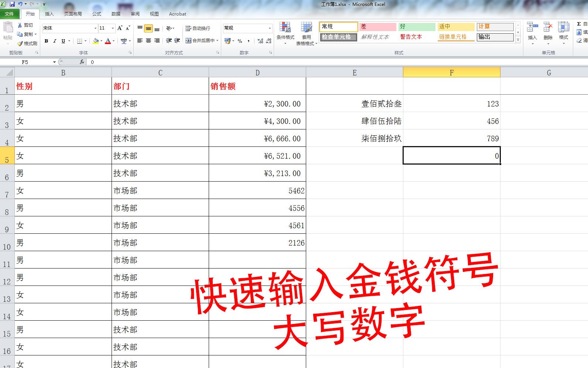Viewport: 588px width, 368px height.
Task: Toggle top vertical alignment
Action: (x=140, y=28)
